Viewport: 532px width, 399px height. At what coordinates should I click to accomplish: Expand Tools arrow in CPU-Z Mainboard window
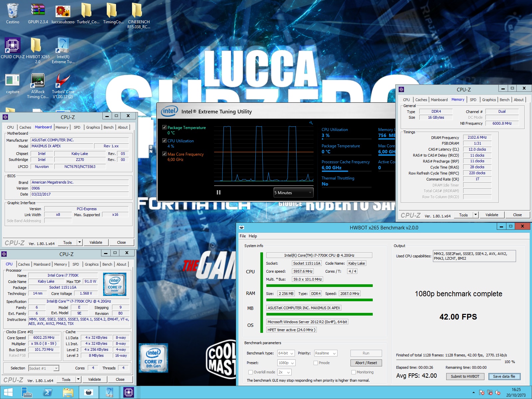79,242
